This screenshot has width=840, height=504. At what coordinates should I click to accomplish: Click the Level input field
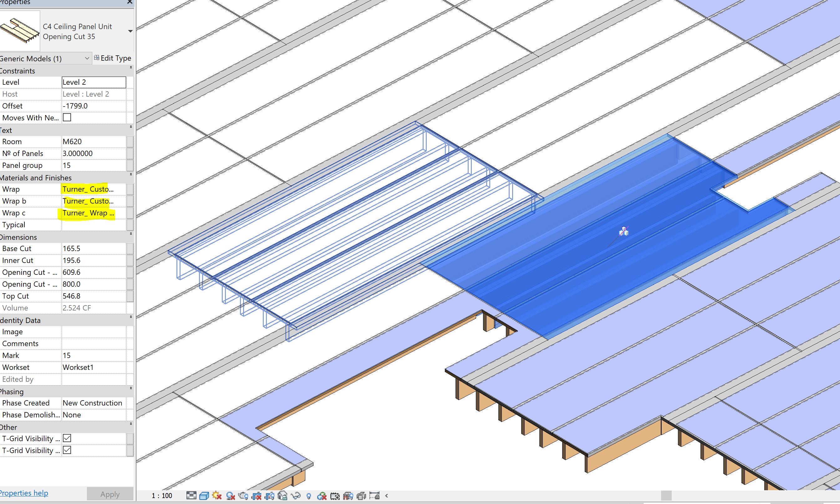pyautogui.click(x=94, y=82)
